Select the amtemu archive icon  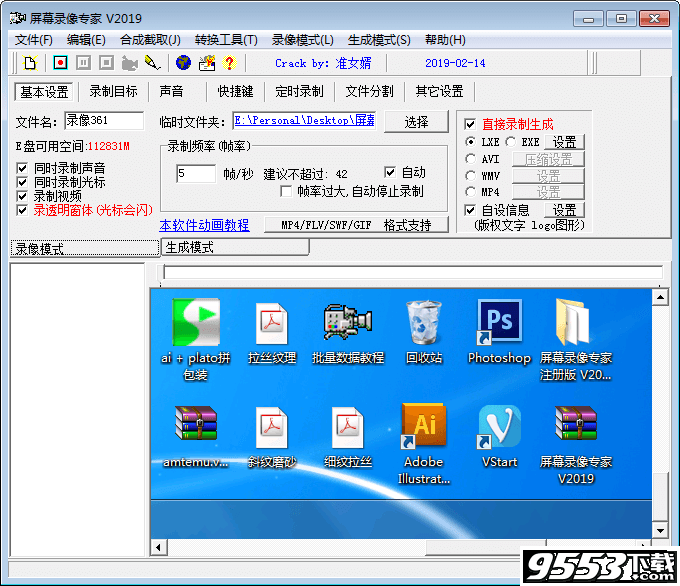tap(196, 423)
